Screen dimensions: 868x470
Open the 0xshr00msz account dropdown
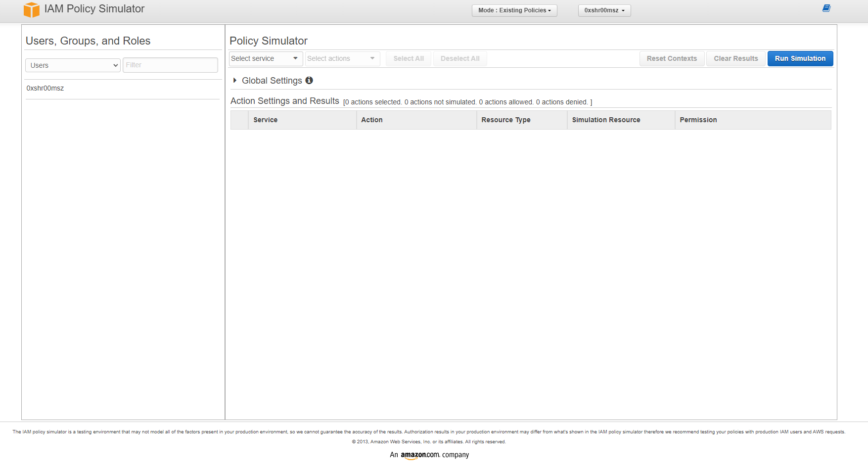tap(604, 10)
